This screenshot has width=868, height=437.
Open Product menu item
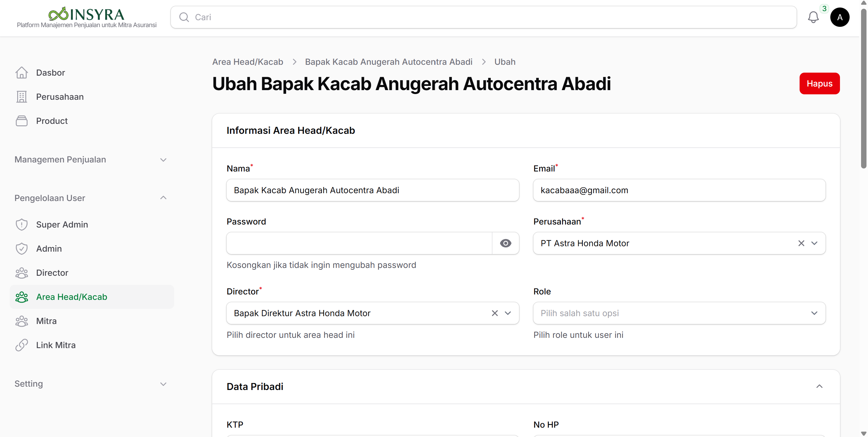coord(91,121)
